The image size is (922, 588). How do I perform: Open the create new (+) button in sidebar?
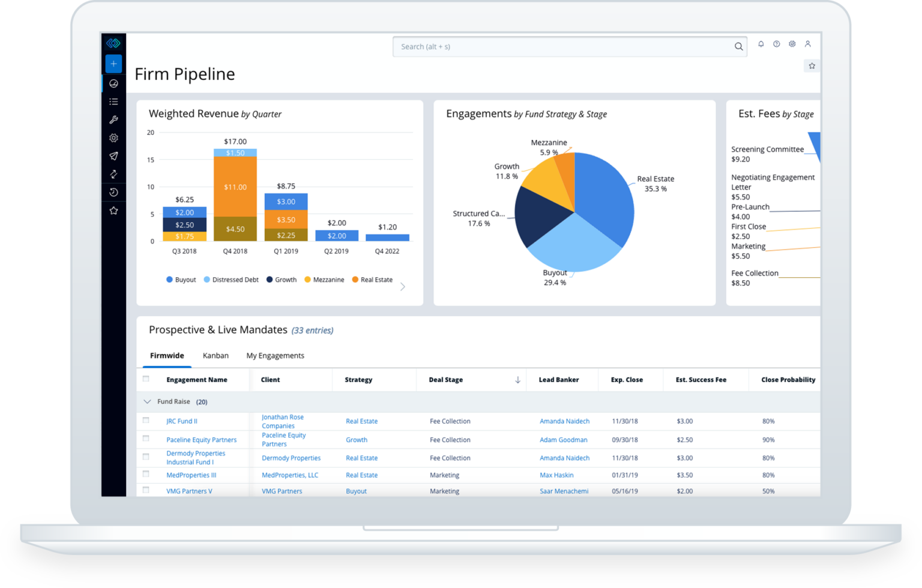(x=113, y=63)
